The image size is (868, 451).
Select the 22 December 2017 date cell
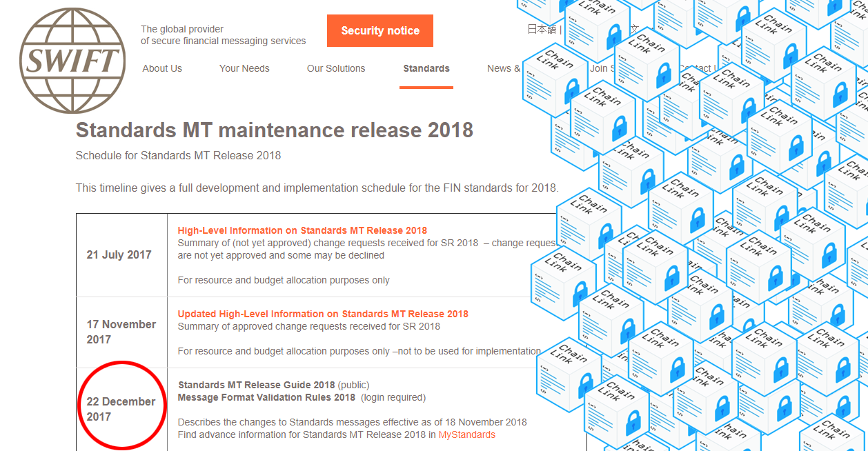click(121, 409)
